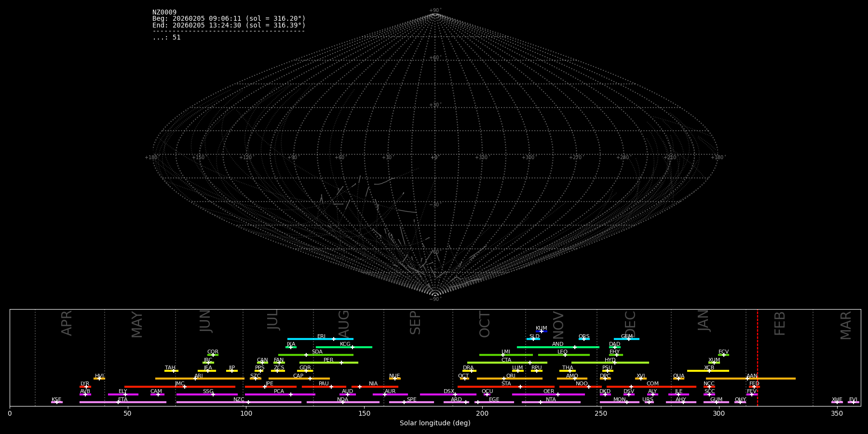Select the NDA shower label
The height and width of the screenshot is (434, 868).
(x=342, y=400)
